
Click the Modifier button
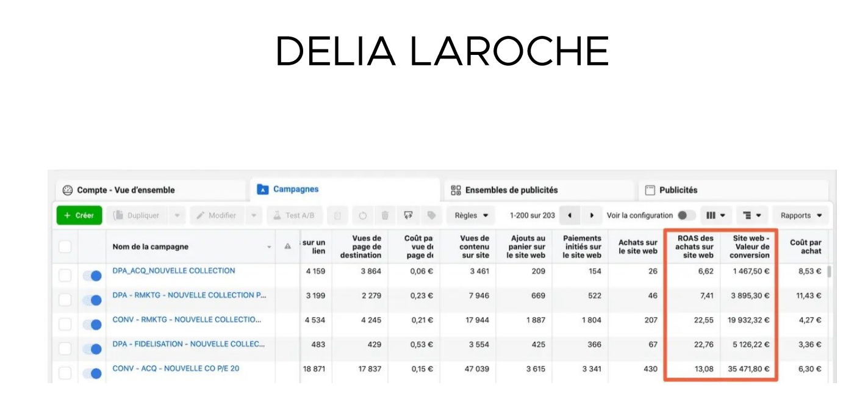click(217, 215)
